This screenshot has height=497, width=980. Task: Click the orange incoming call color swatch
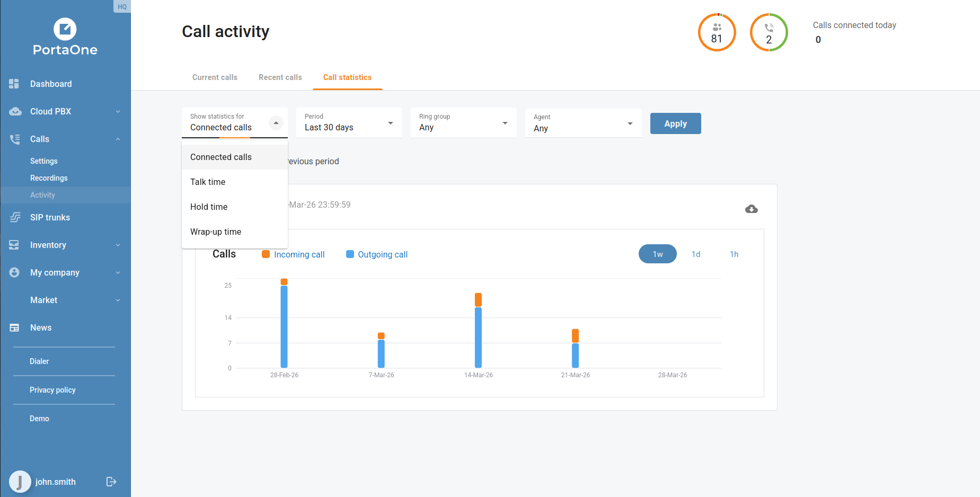click(x=266, y=254)
